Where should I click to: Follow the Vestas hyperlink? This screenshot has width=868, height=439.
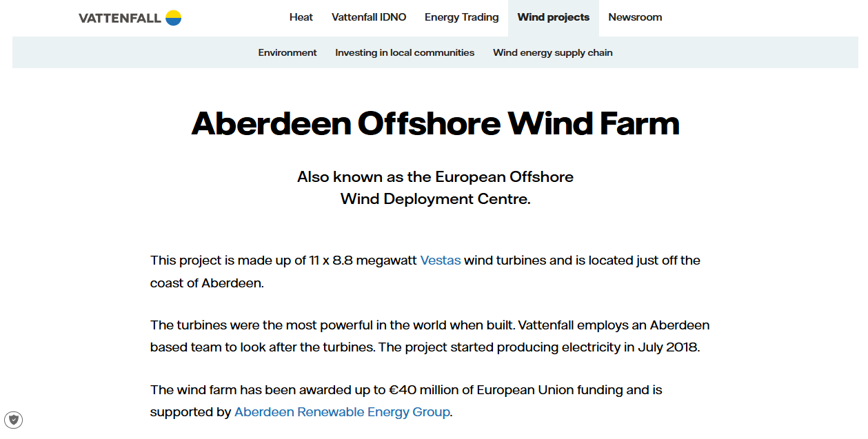pyautogui.click(x=441, y=261)
